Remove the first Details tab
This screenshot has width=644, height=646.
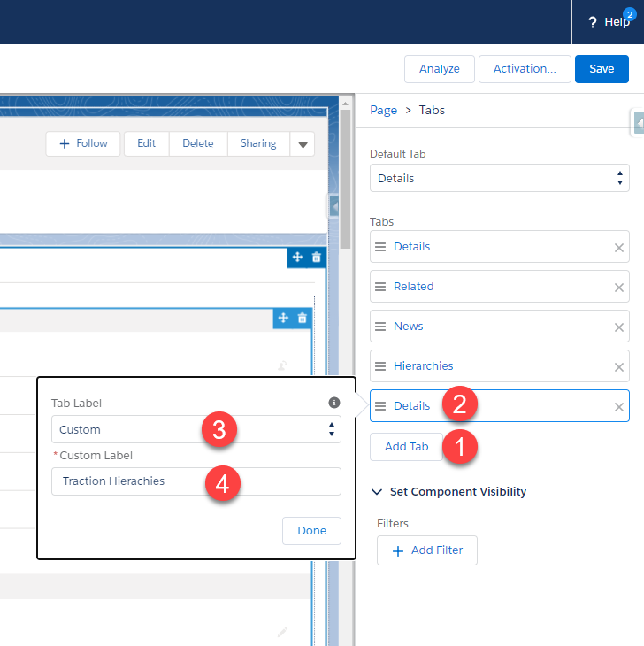coord(619,248)
